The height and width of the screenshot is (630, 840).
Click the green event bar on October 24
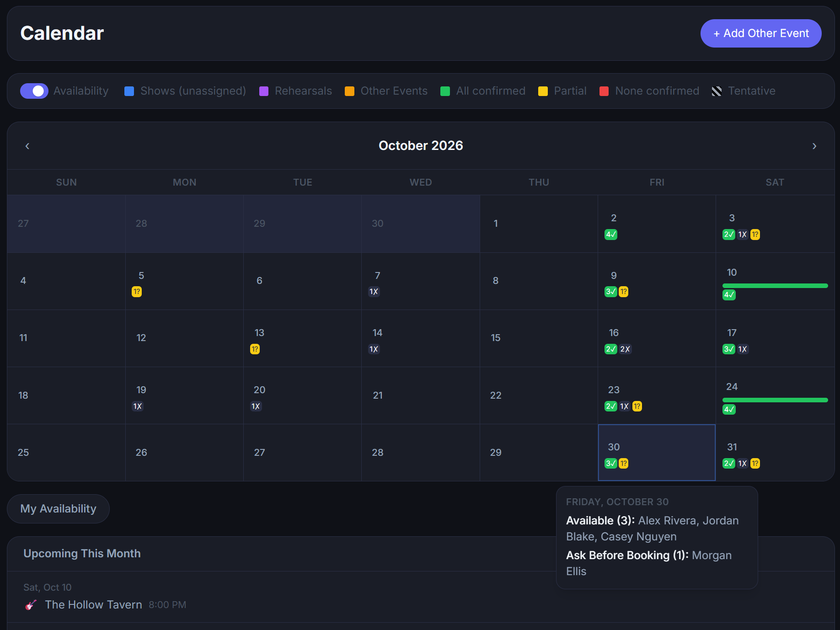pos(775,400)
